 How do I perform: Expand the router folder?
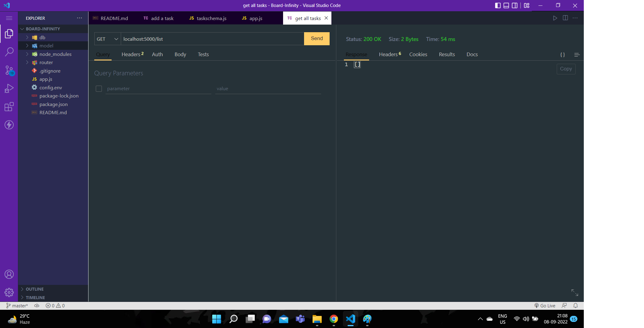coord(53,62)
